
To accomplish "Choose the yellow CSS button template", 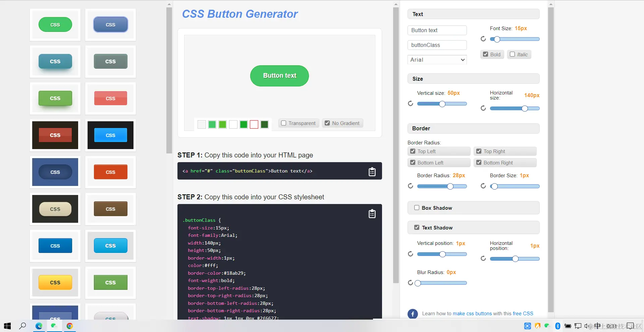I will coord(55,282).
